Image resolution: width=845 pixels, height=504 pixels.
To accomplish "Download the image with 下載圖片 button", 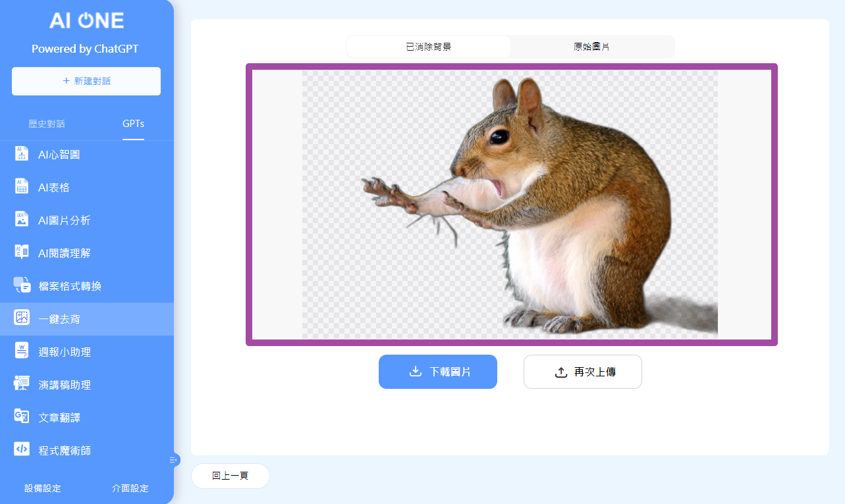I will [x=437, y=372].
